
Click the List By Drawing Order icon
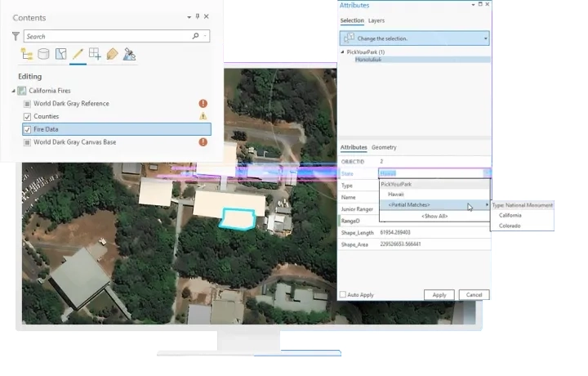[26, 55]
